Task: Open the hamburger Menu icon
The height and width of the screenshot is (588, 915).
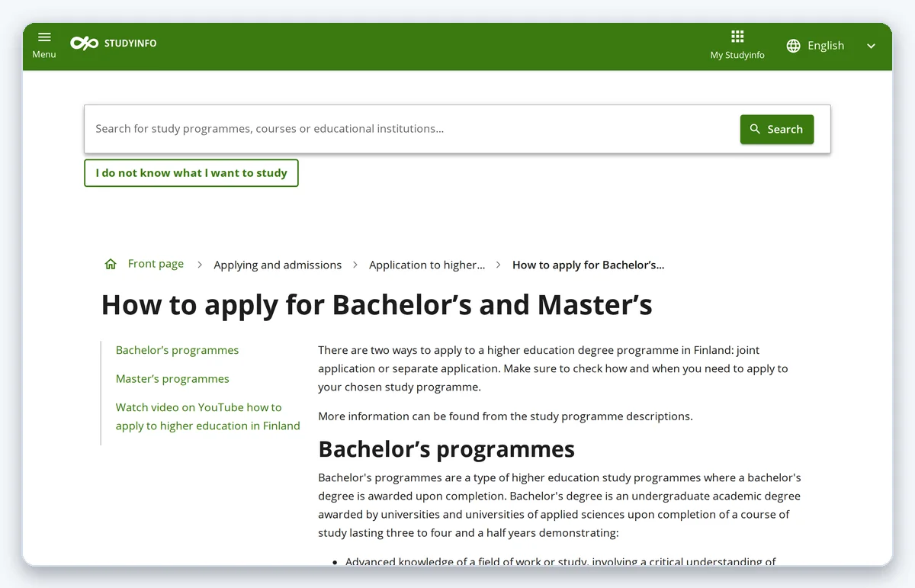Action: coord(44,37)
